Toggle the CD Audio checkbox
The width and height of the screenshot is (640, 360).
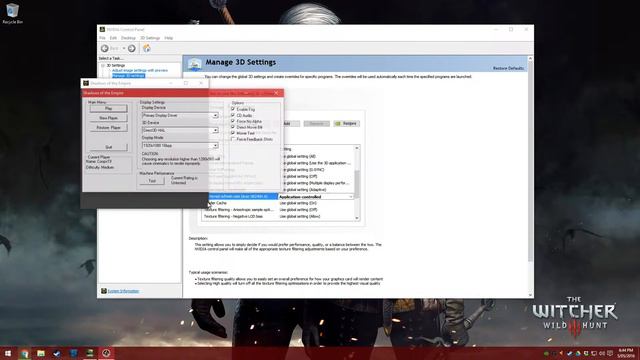pyautogui.click(x=233, y=116)
